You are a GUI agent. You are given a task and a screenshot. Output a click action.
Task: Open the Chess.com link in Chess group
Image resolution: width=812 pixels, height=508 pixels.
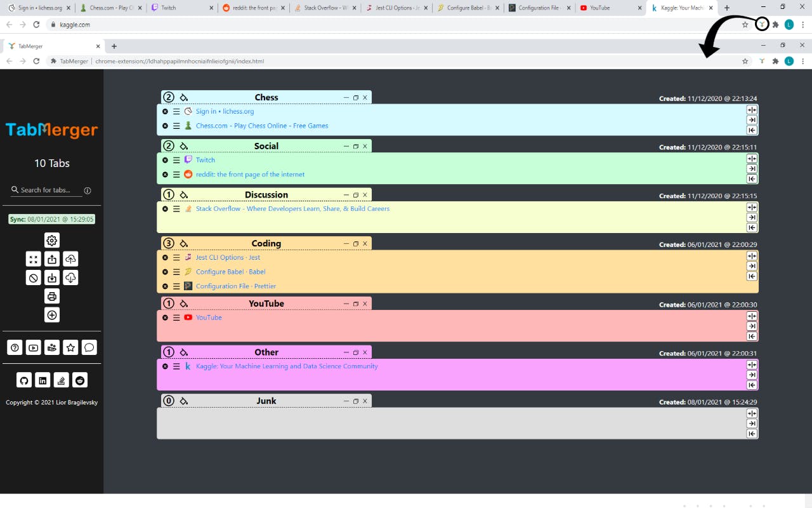coord(261,126)
